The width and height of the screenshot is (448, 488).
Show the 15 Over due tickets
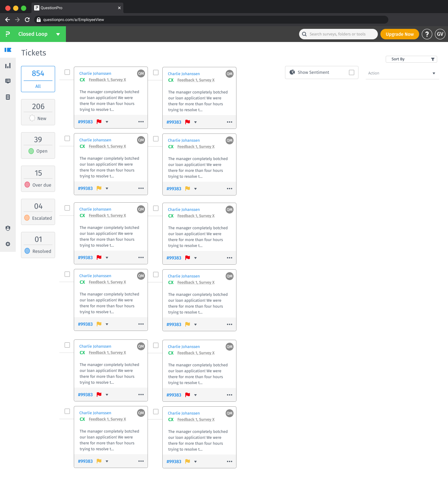tap(38, 179)
